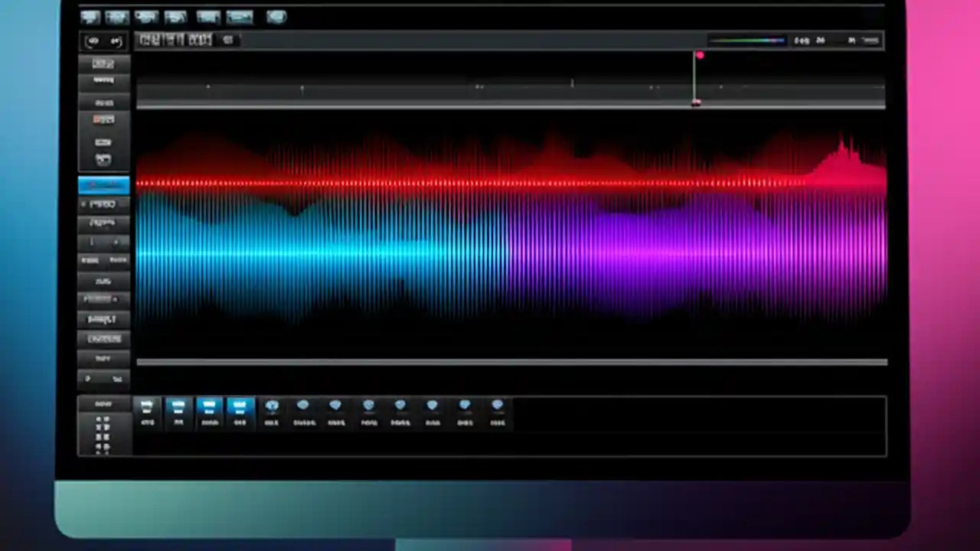Click the left loop icon beside timecode display
Viewport: 980px width, 551px height.
[x=93, y=41]
